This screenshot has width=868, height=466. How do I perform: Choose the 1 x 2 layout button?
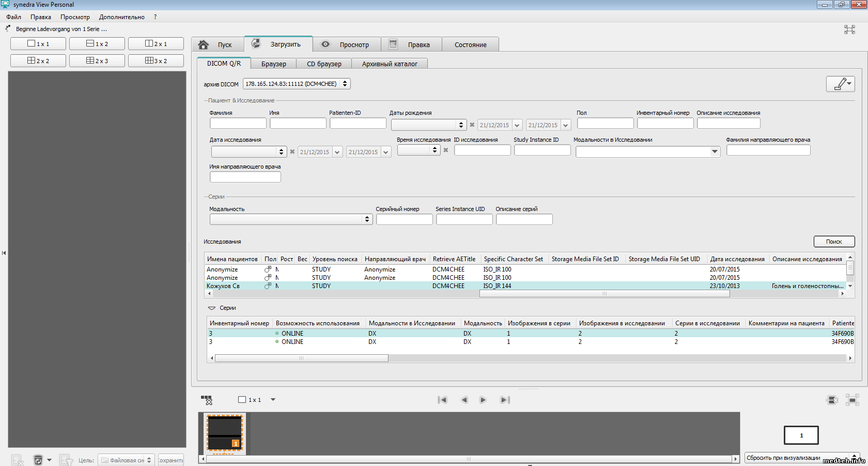(x=97, y=44)
